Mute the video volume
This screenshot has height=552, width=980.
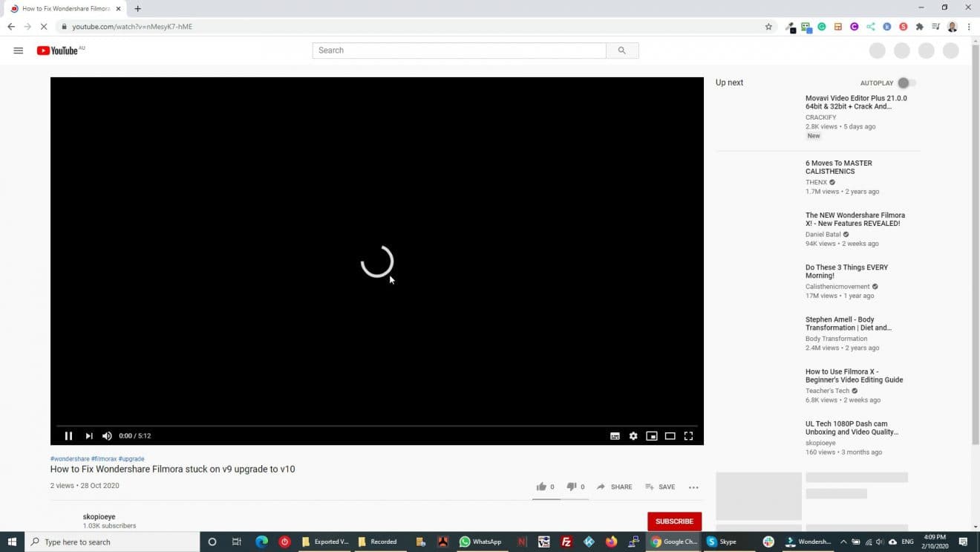(106, 436)
